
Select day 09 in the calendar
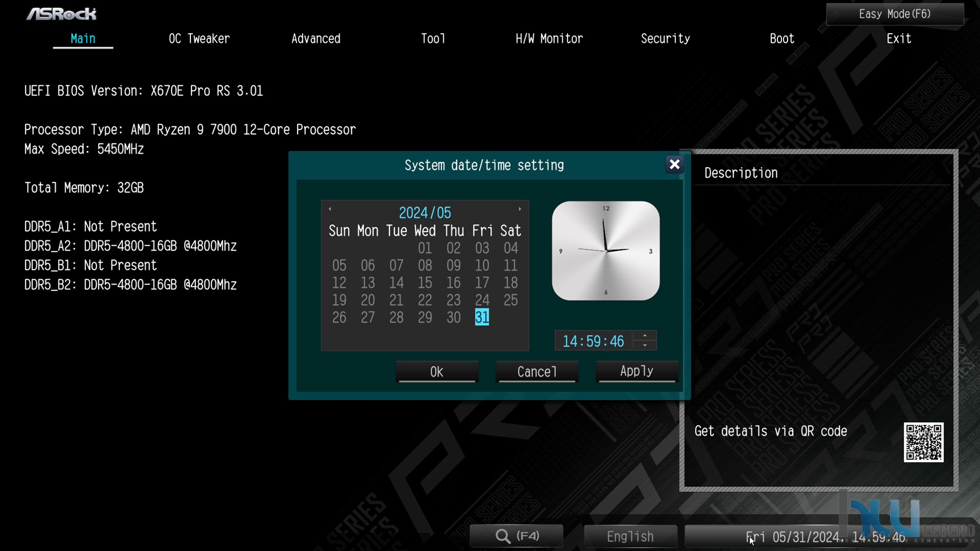(454, 266)
